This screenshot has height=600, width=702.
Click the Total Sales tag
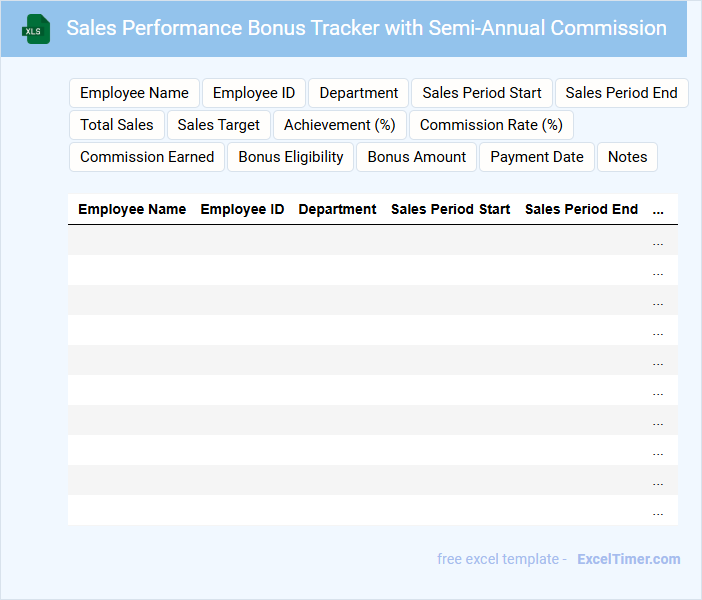tap(117, 125)
